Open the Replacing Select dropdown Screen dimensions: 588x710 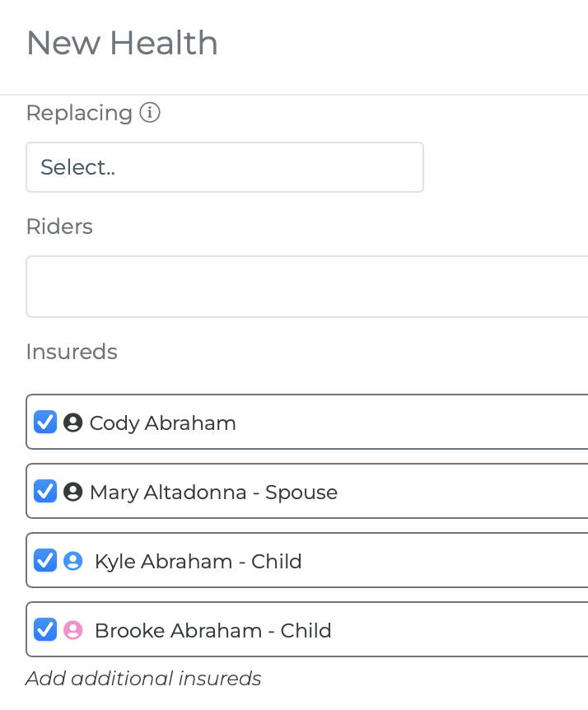(x=225, y=167)
